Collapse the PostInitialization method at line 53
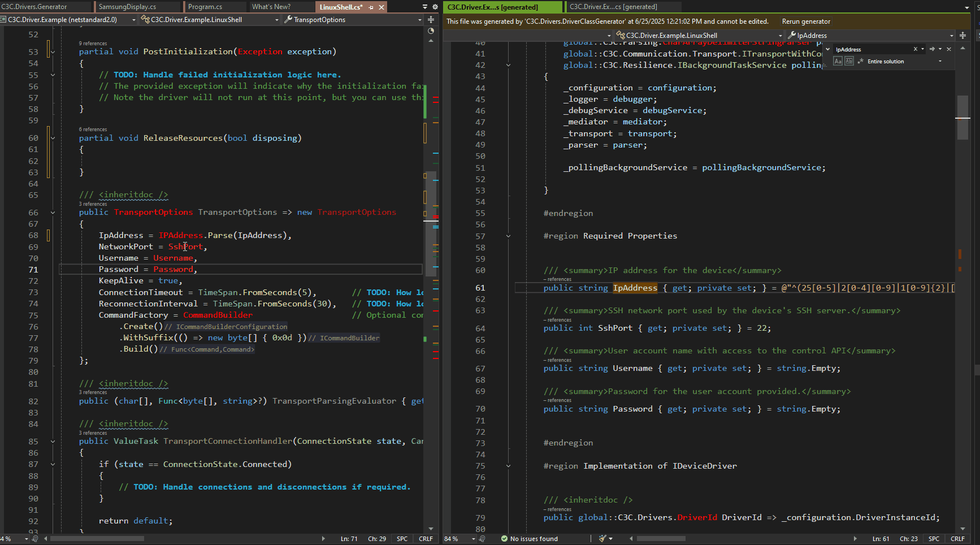 point(53,51)
